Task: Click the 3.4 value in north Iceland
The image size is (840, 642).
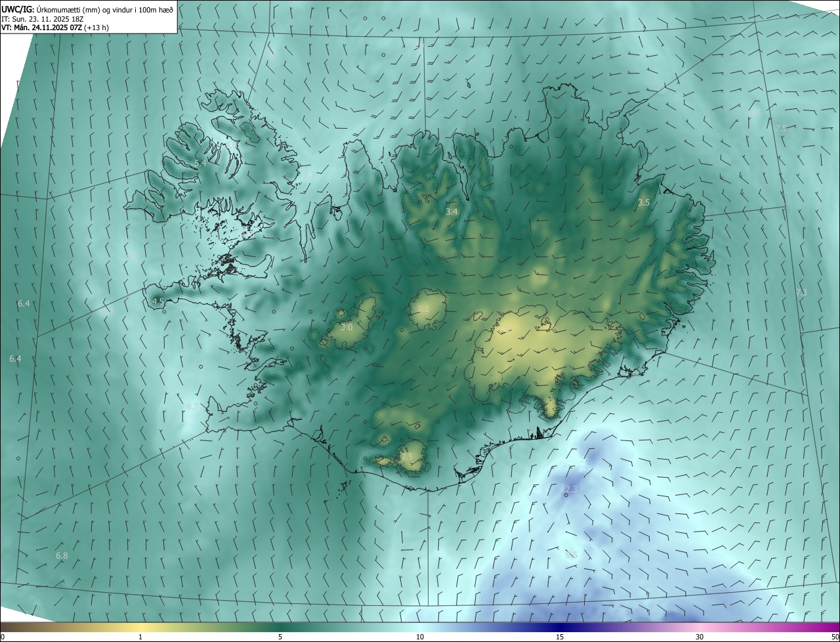Action: 451,212
